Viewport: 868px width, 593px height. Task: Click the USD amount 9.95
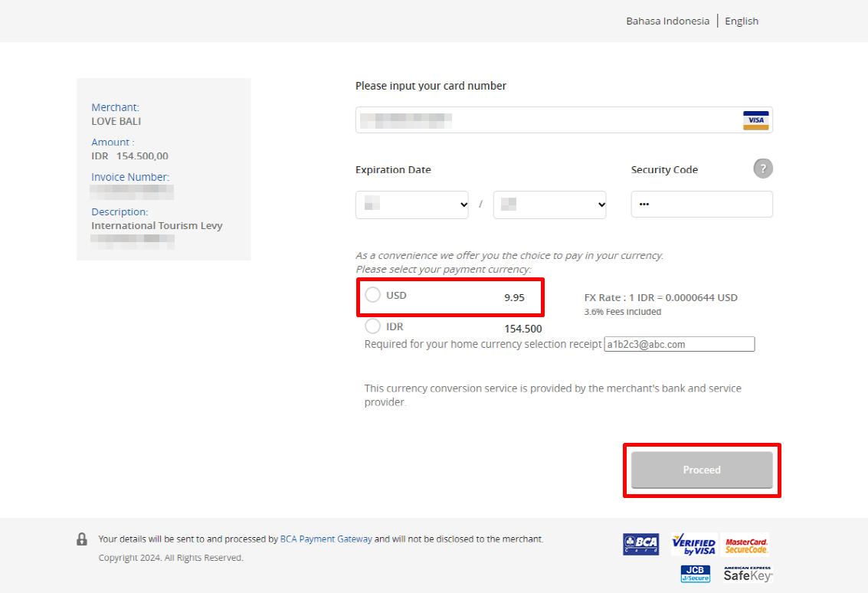point(514,298)
